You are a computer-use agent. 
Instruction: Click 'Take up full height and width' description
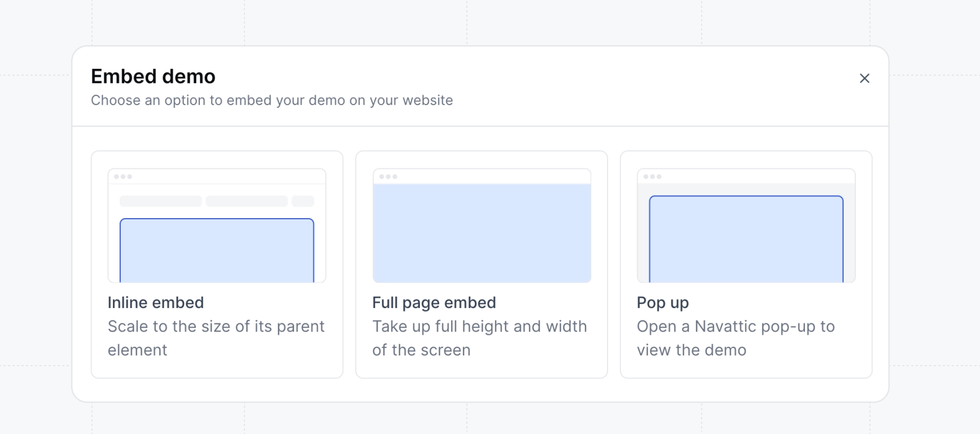click(x=480, y=338)
